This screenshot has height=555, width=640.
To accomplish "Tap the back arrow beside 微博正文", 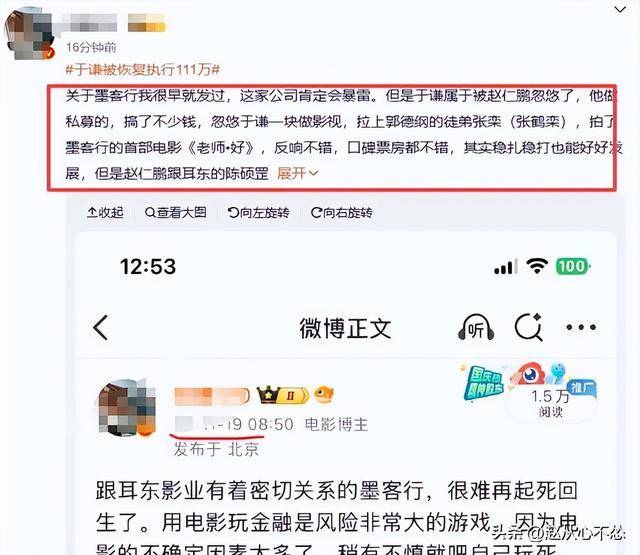I will [100, 327].
